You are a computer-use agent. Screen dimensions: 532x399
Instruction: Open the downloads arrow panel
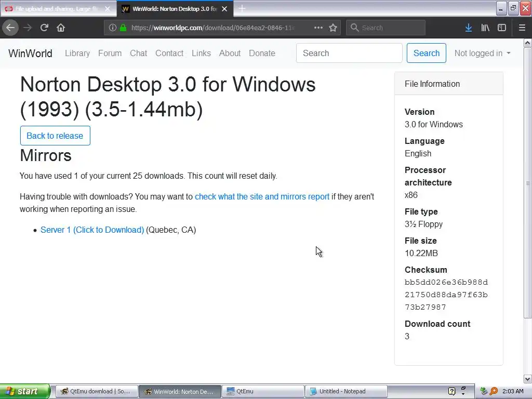click(469, 28)
